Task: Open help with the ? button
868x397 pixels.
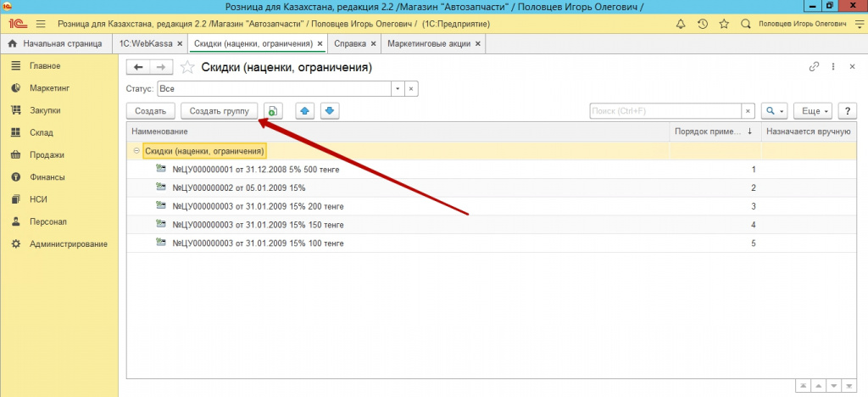Action: (x=847, y=111)
